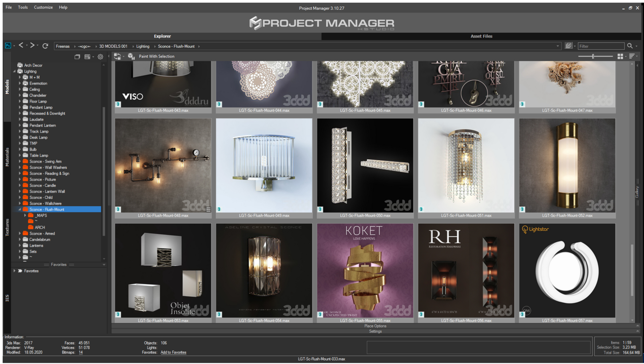The height and width of the screenshot is (364, 644).
Task: Collapse the Sconce - Flush-Mount folder
Action: (20, 209)
